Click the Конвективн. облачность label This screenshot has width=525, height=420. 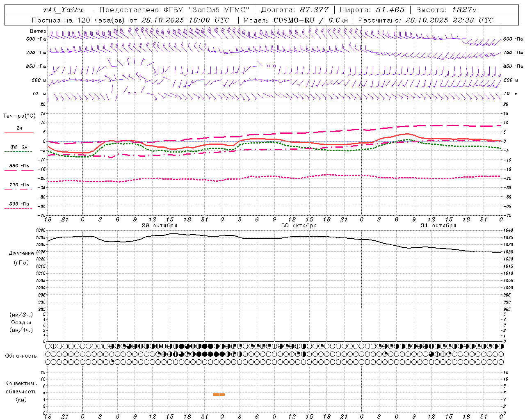[x=21, y=388]
